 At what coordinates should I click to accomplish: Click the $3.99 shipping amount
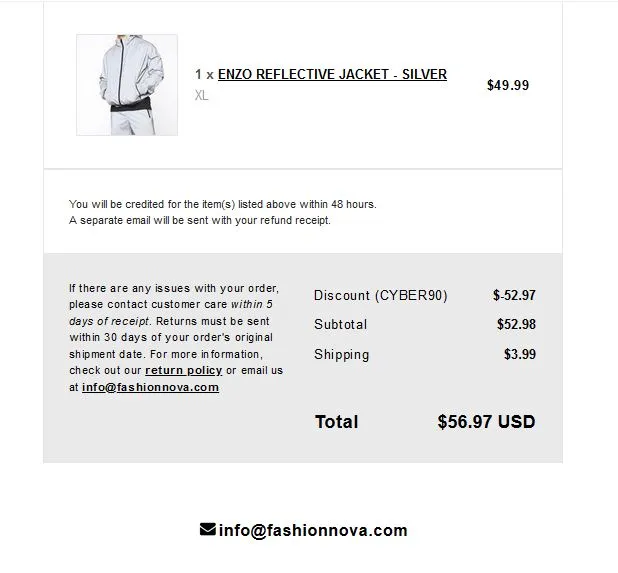(520, 354)
